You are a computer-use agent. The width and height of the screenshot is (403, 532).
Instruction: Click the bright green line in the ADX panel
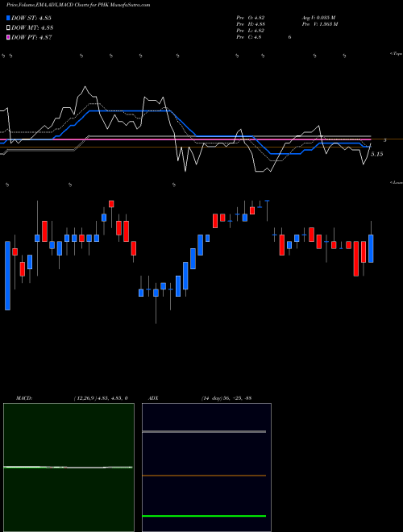[204, 516]
